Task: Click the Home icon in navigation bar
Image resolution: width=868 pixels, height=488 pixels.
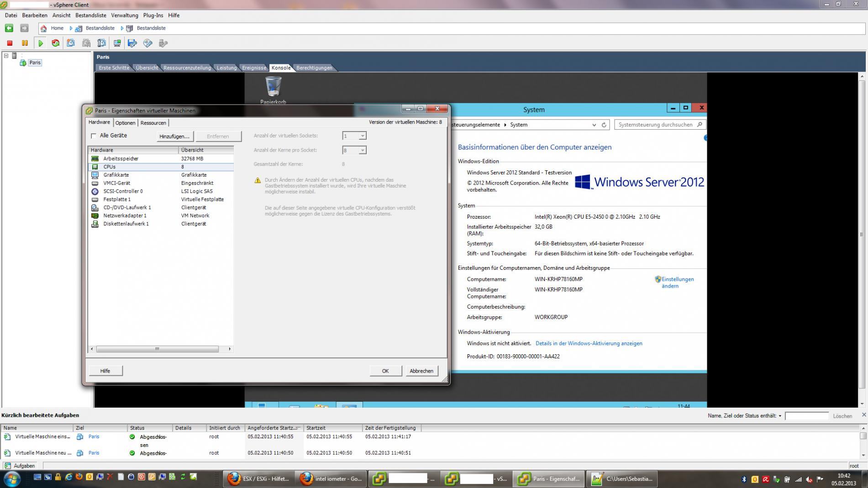Action: (44, 28)
